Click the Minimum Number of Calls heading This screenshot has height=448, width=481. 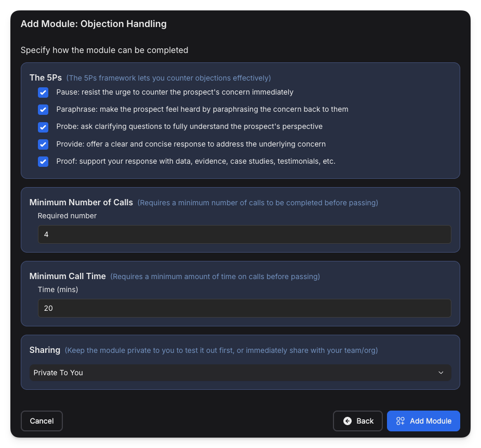tap(81, 203)
